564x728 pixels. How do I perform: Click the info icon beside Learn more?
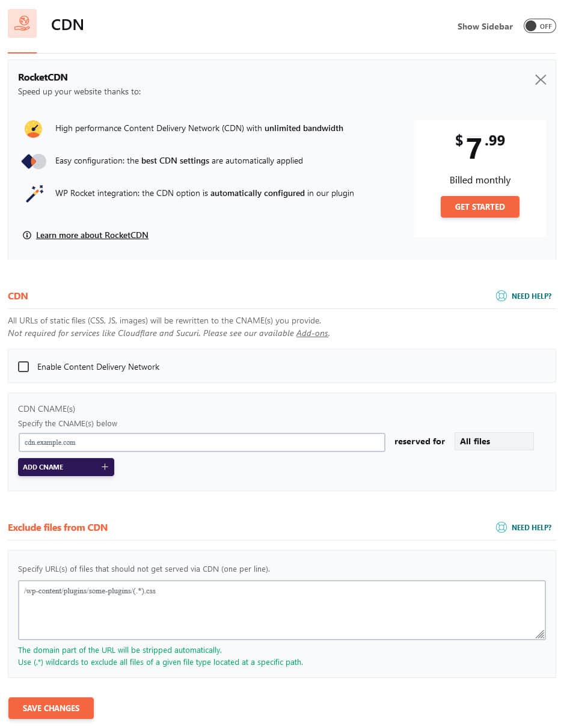tap(26, 235)
